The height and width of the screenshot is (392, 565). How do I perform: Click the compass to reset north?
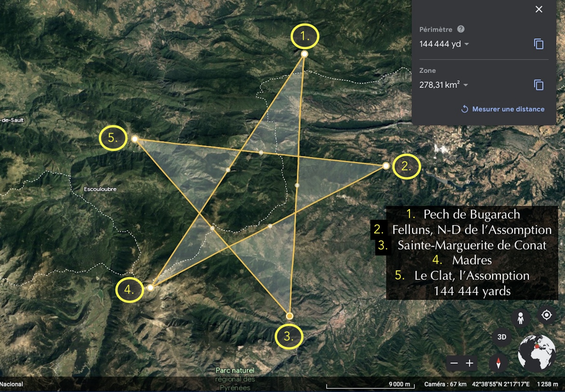coord(498,363)
